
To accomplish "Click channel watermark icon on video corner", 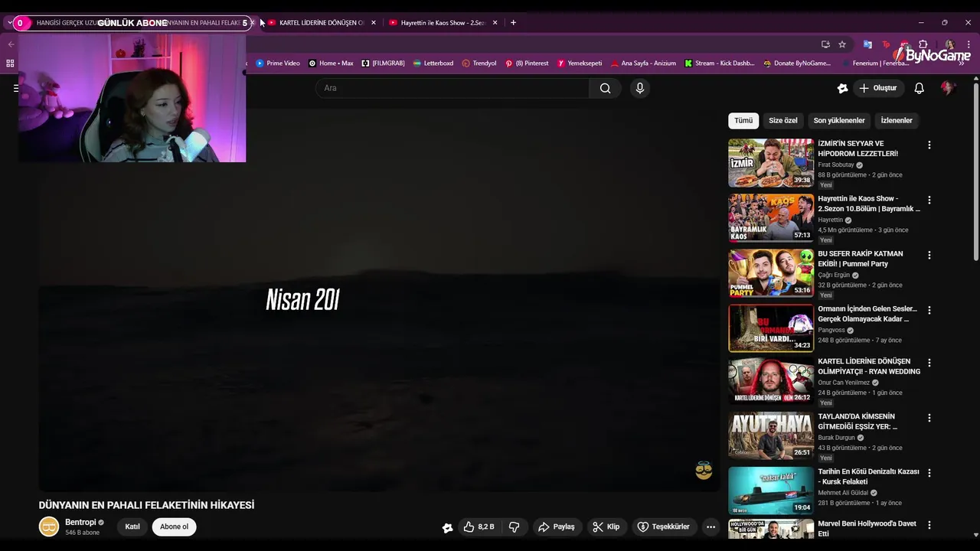I will (704, 471).
